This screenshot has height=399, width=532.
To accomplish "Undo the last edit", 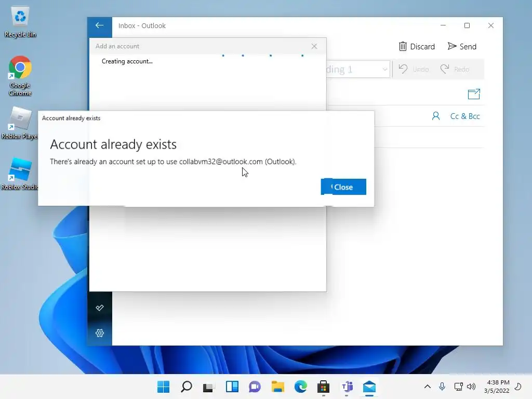I will pyautogui.click(x=414, y=69).
